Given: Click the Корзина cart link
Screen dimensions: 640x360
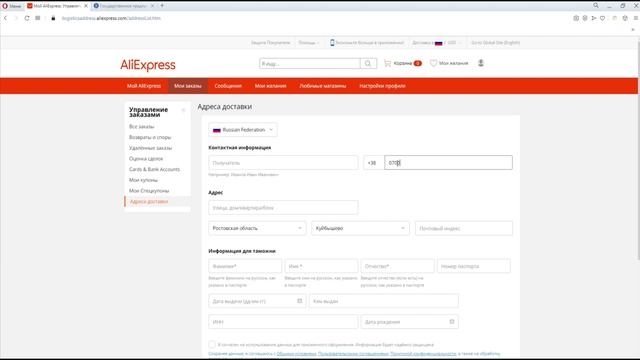Looking at the screenshot, I should [x=403, y=63].
